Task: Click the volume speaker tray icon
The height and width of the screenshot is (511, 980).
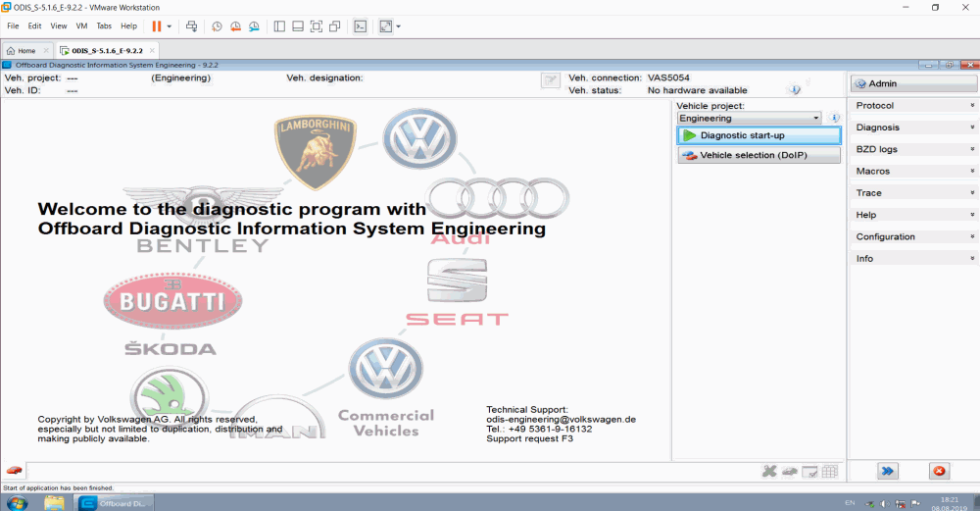Action: pos(885,503)
